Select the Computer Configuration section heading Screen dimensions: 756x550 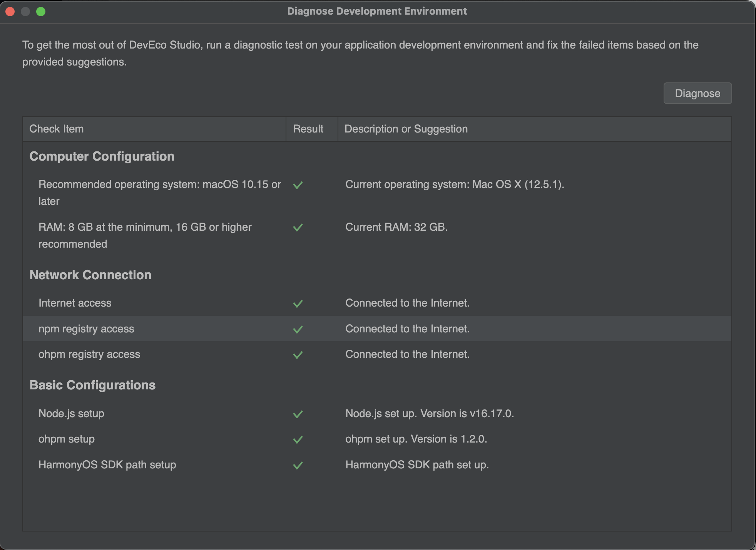[102, 156]
